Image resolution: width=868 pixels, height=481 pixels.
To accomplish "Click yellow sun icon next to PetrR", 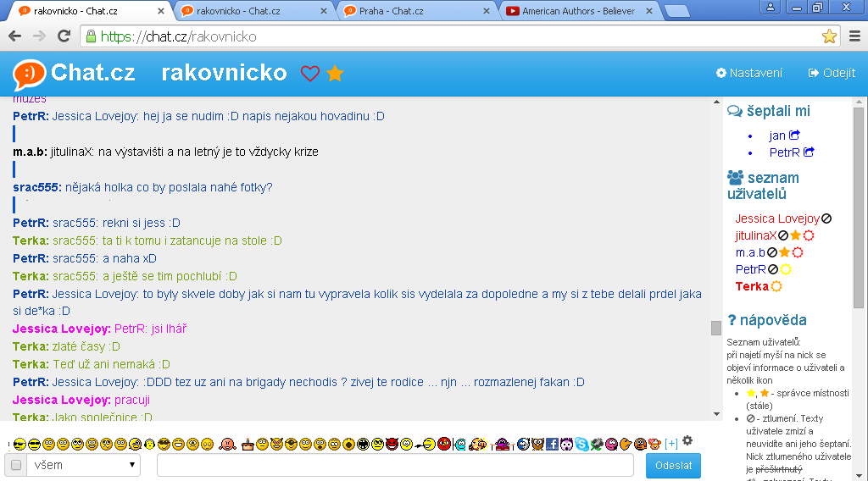I will click(786, 269).
